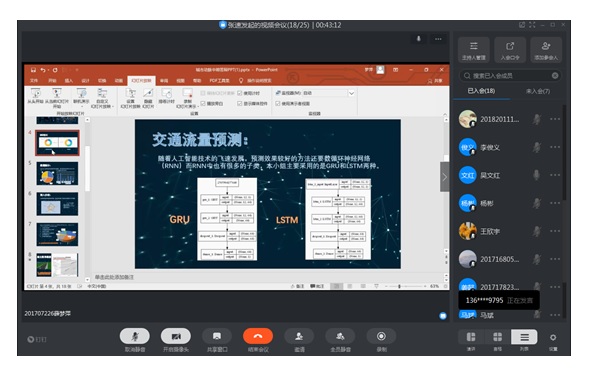Toggle the 播放旁白 play narrations checkbox
The image size is (590, 377).
[203, 103]
